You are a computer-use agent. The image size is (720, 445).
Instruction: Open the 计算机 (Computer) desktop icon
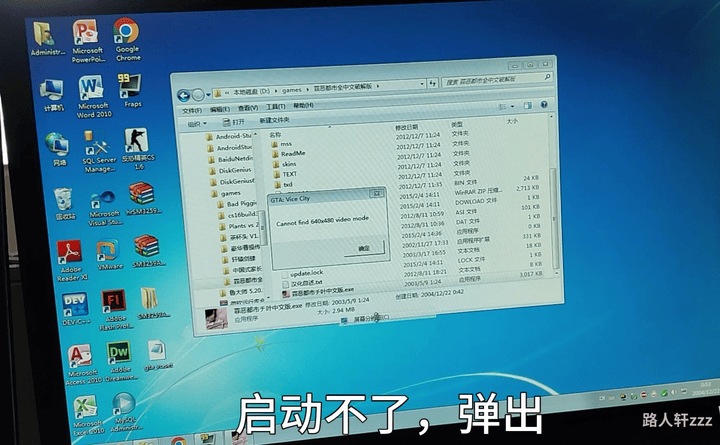click(53, 95)
